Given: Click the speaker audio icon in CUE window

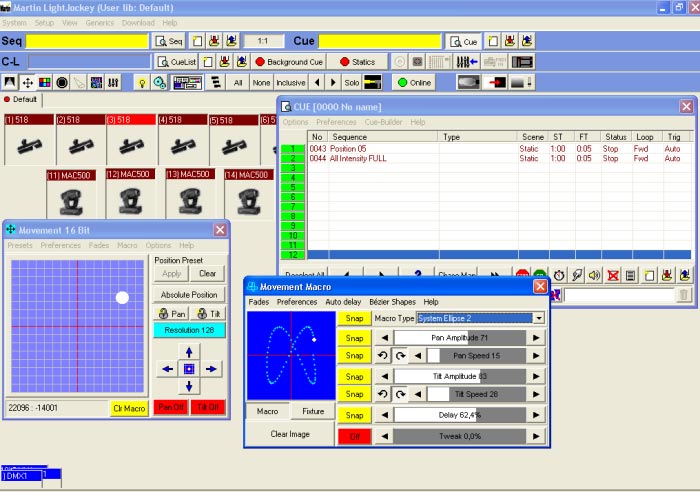Looking at the screenshot, I should [x=594, y=275].
